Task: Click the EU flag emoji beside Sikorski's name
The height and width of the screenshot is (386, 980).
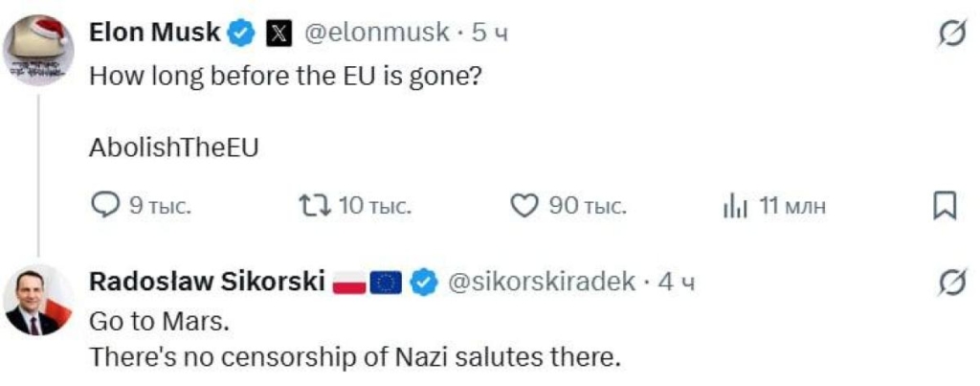Action: [385, 283]
